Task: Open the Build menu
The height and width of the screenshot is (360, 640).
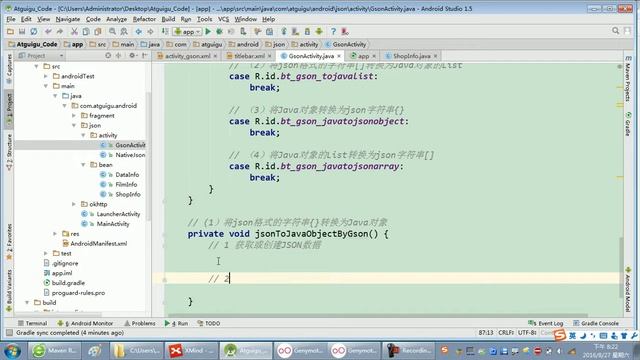Action: coord(168,19)
